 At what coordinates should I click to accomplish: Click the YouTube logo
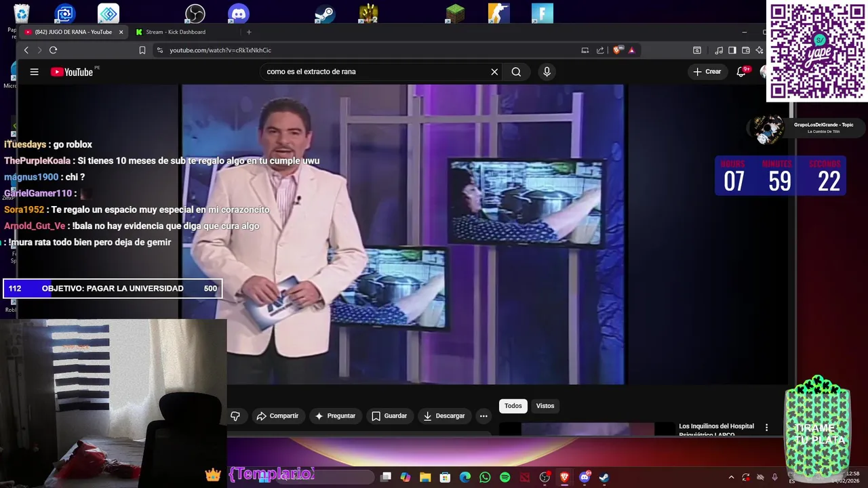click(x=72, y=72)
